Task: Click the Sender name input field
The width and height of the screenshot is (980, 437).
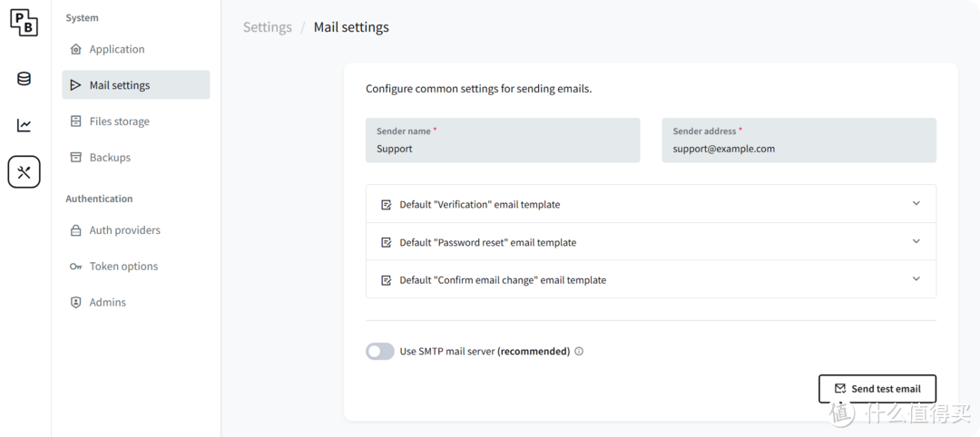Action: [503, 149]
